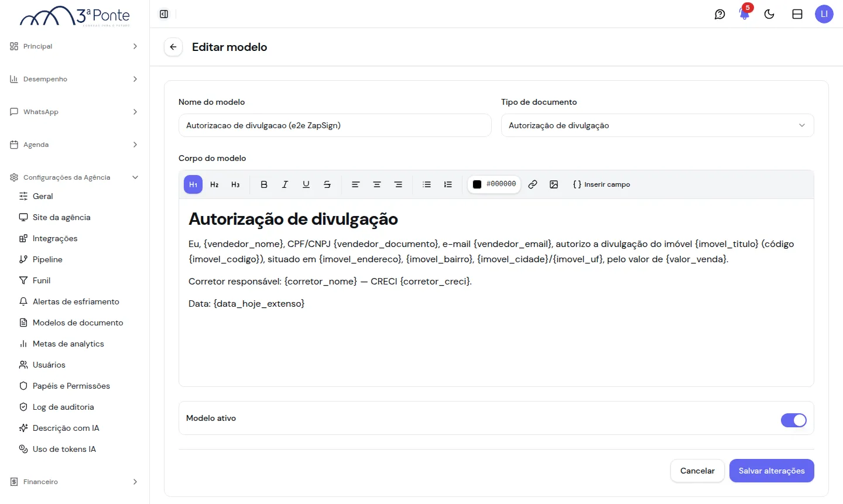Collapse Configurações da Agência section

coord(74,177)
